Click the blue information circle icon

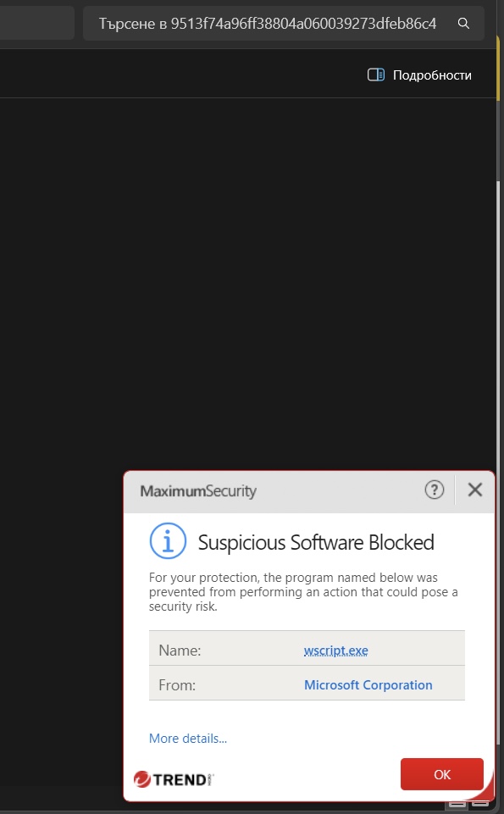pyautogui.click(x=168, y=541)
